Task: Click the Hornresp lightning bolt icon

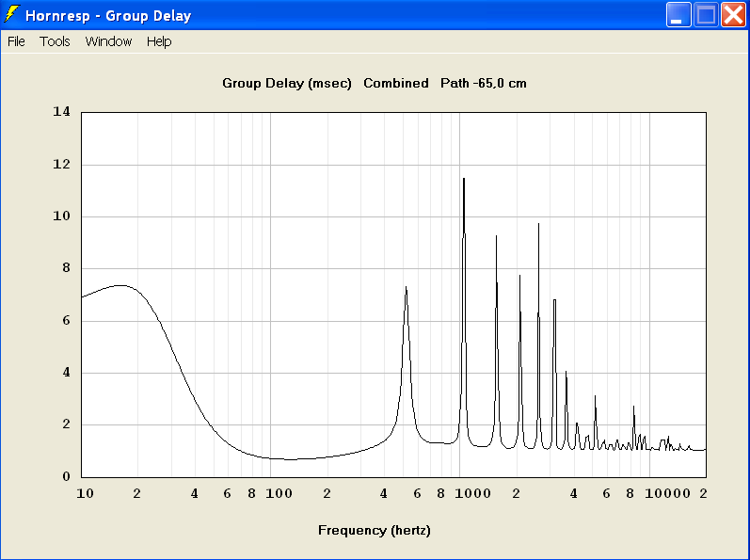Action: click(11, 14)
